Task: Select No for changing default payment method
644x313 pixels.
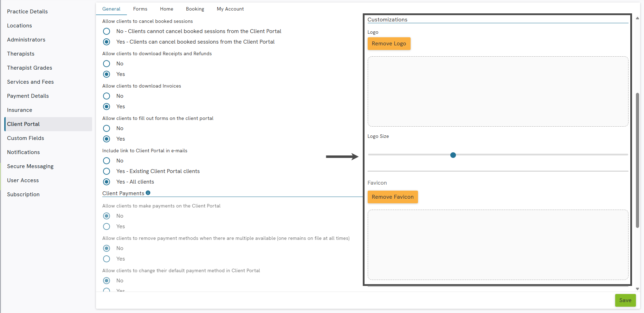Action: coord(107,281)
